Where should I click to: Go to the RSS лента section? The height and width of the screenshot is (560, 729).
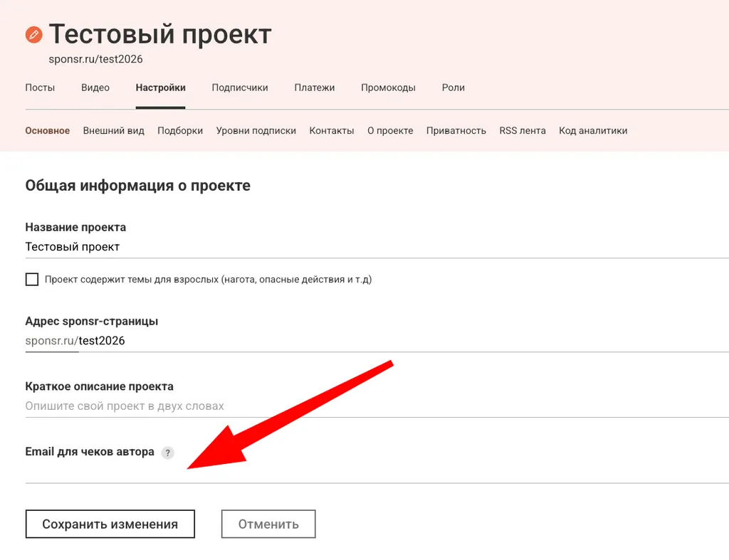tap(523, 131)
